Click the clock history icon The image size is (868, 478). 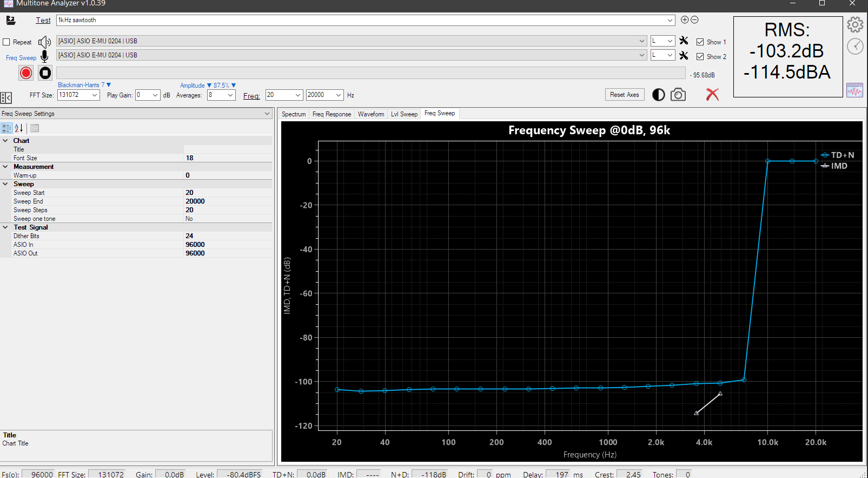tap(855, 46)
